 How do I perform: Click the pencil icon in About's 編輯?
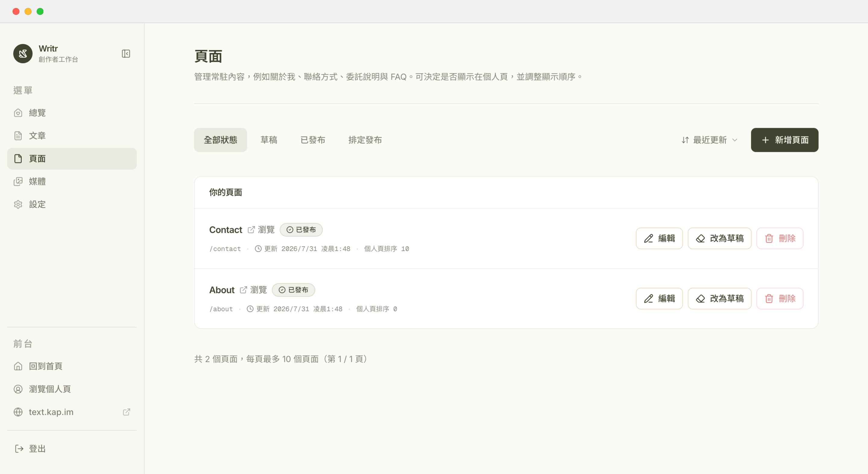[649, 299]
